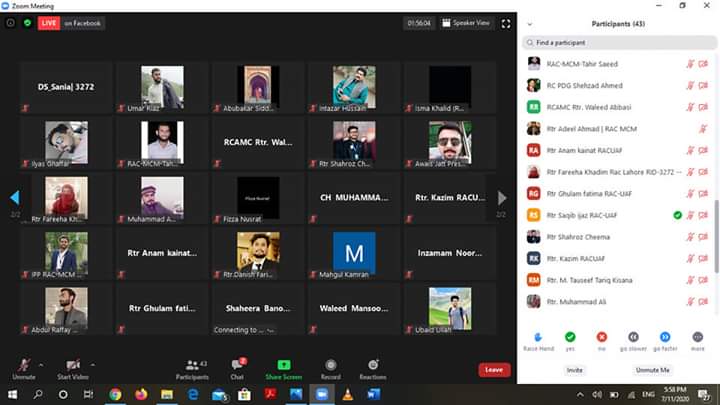The height and width of the screenshot is (405, 720).
Task: Click the Share Screen icon
Action: point(284,365)
